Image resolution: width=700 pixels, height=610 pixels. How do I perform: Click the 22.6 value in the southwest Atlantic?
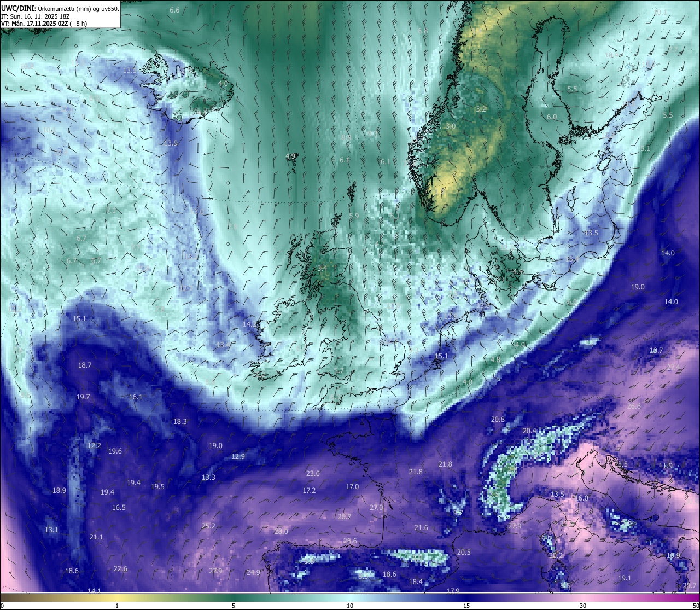(x=120, y=569)
